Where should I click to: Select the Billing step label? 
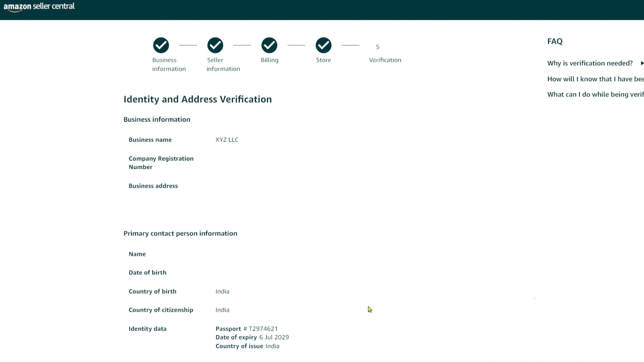269,60
